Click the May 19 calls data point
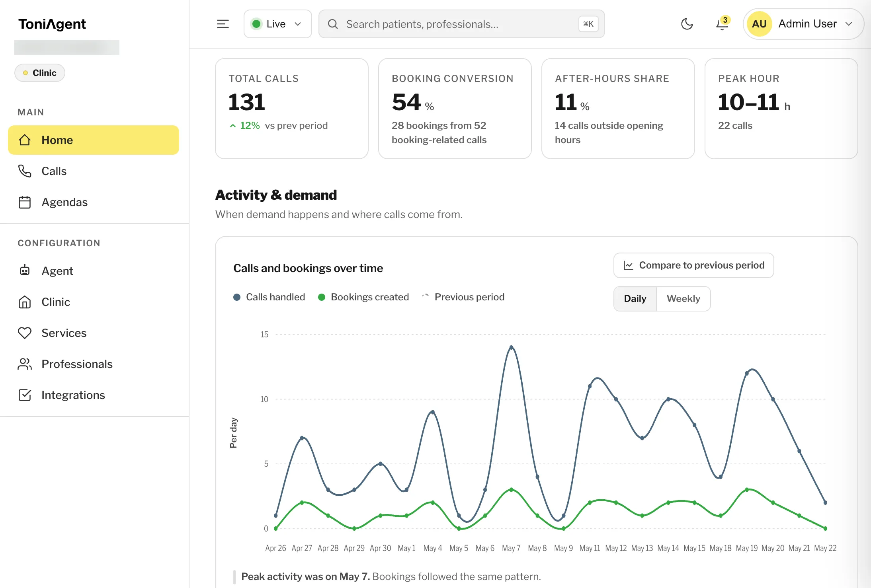This screenshot has height=588, width=871. (747, 373)
